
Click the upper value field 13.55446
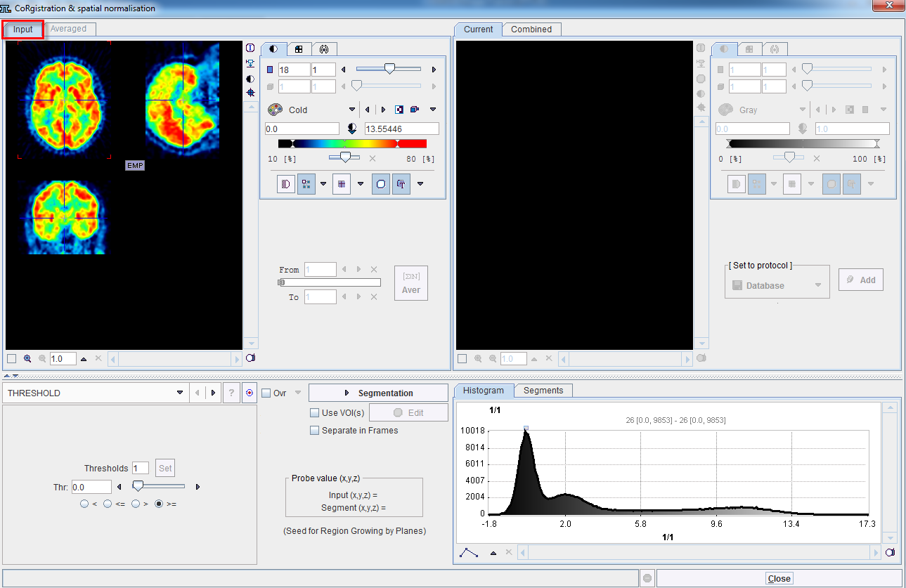click(x=402, y=129)
